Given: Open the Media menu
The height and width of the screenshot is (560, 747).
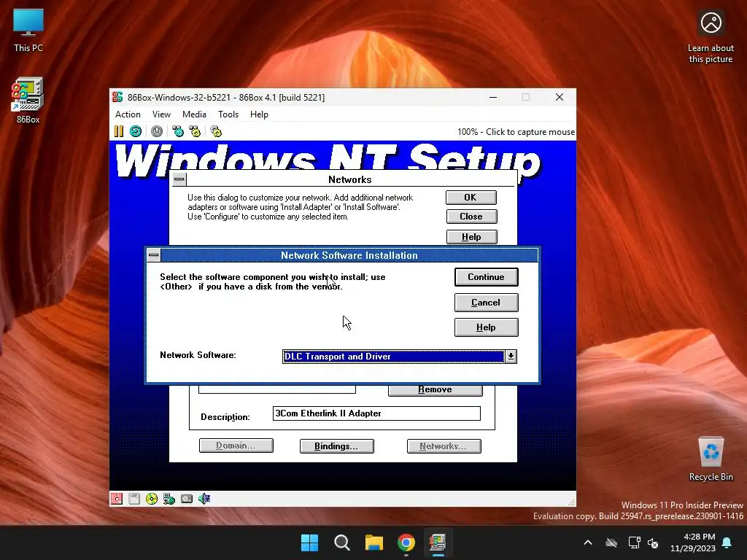Looking at the screenshot, I should click(x=194, y=114).
